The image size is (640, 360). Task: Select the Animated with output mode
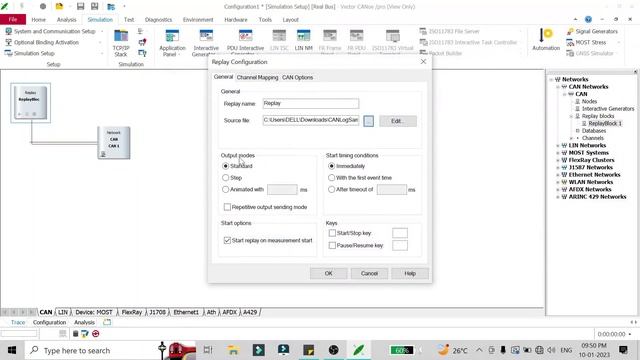click(225, 190)
